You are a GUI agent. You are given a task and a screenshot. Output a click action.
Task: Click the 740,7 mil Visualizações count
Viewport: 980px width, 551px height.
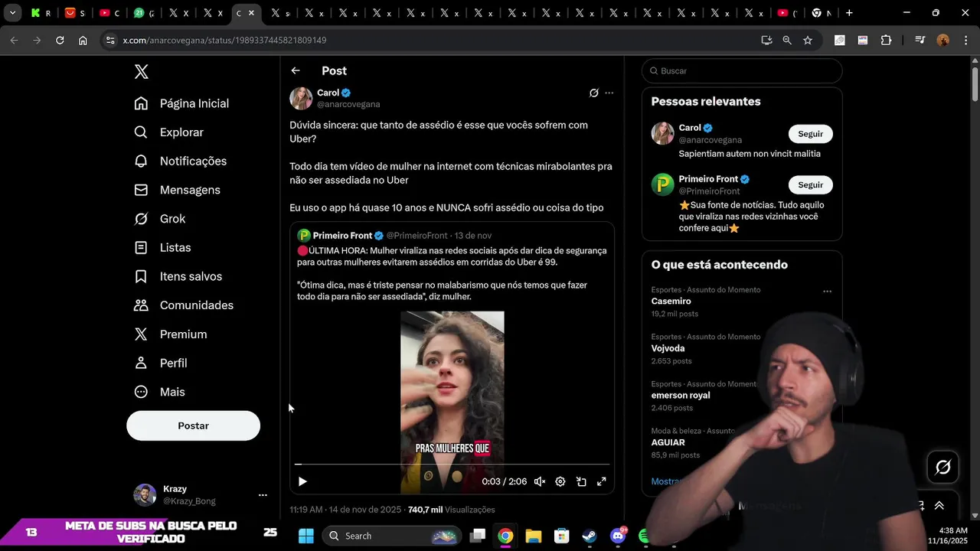pyautogui.click(x=452, y=510)
